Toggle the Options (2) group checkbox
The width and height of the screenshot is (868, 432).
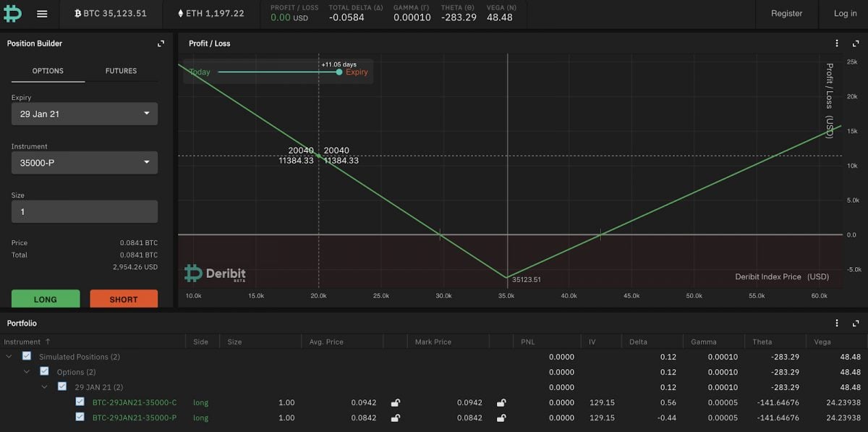[x=44, y=371]
